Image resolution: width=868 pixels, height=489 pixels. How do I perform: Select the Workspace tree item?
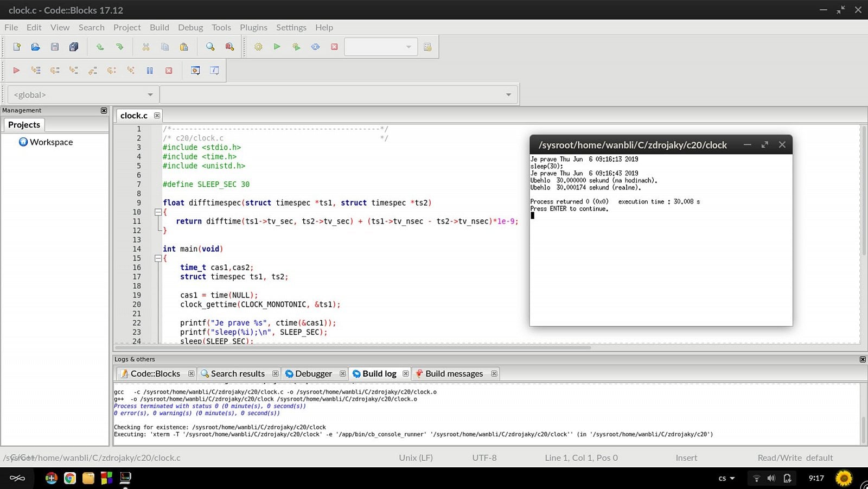tap(51, 142)
